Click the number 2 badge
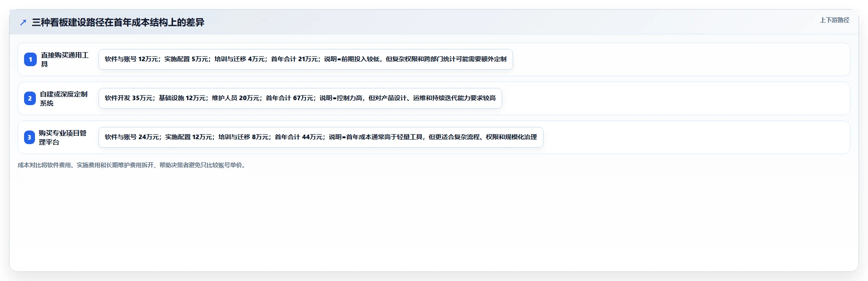 30,98
